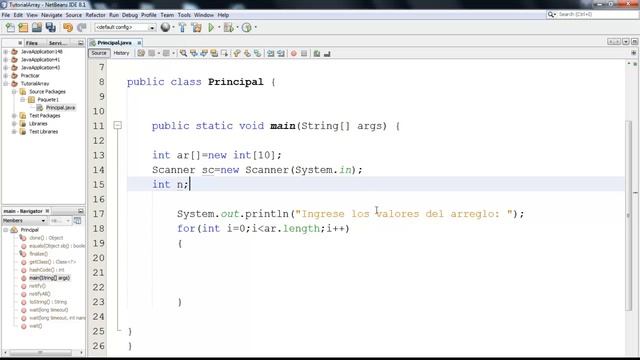Viewport: 640px width, 360px height.
Task: Click the Navigator horizontal scrollbar
Action: pyautogui.click(x=41, y=352)
